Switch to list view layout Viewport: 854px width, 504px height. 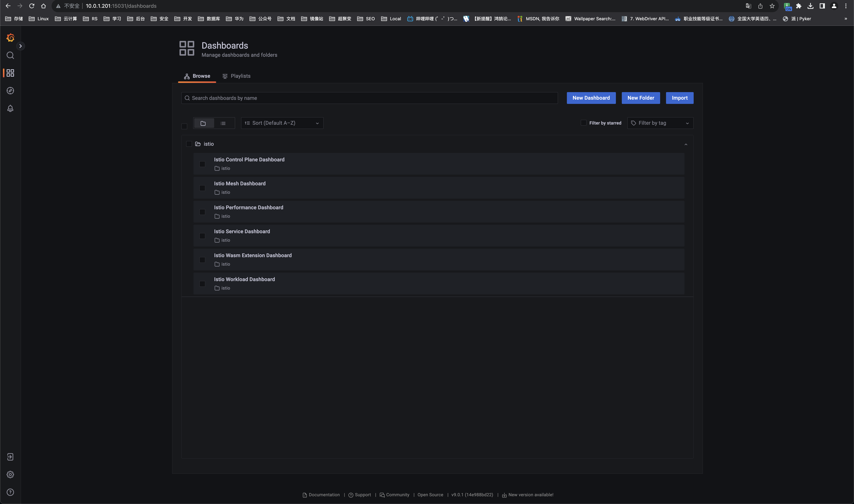223,123
